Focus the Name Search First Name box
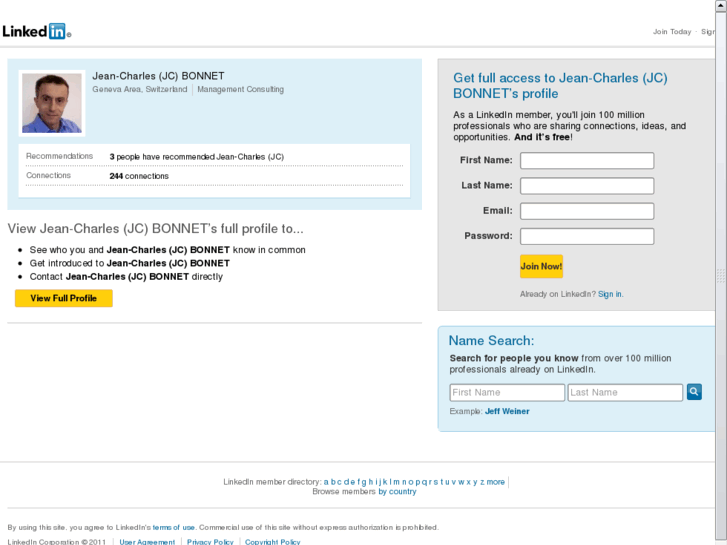This screenshot has height=545, width=727. coord(507,392)
